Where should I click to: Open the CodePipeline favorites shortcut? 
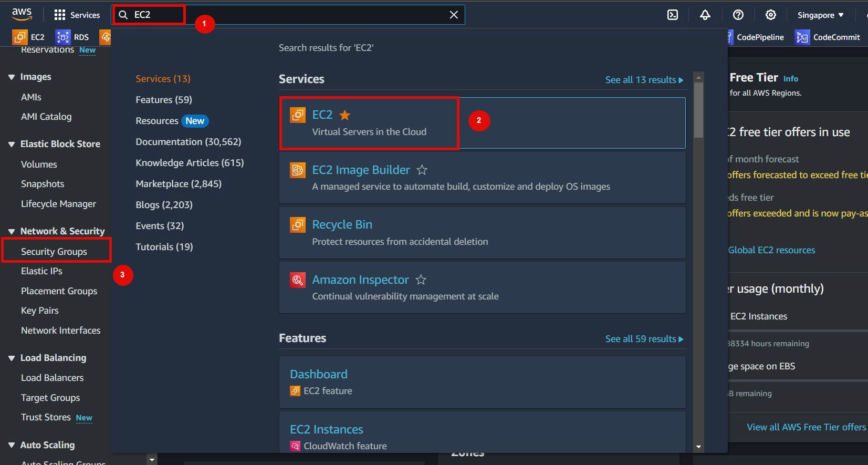pos(756,37)
